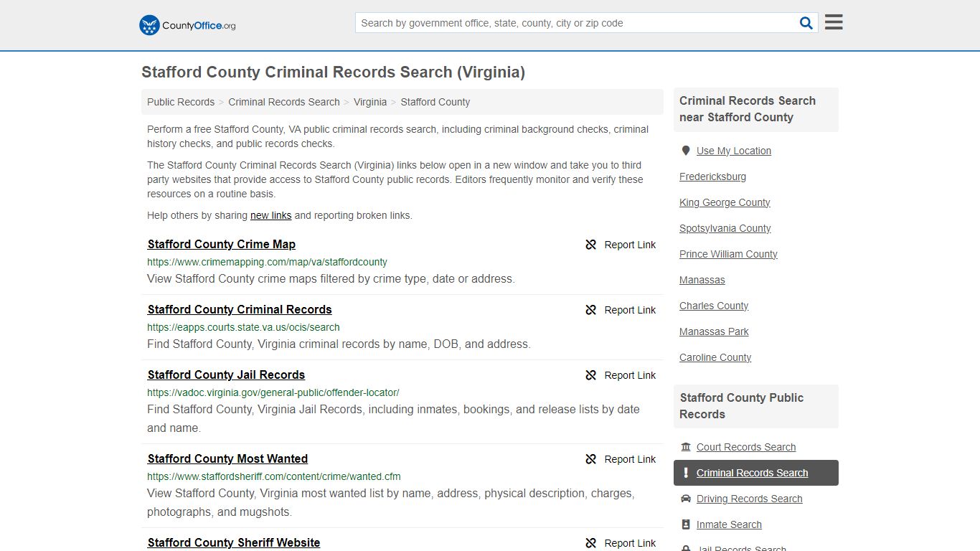Go to Public Records breadcrumb

(181, 102)
